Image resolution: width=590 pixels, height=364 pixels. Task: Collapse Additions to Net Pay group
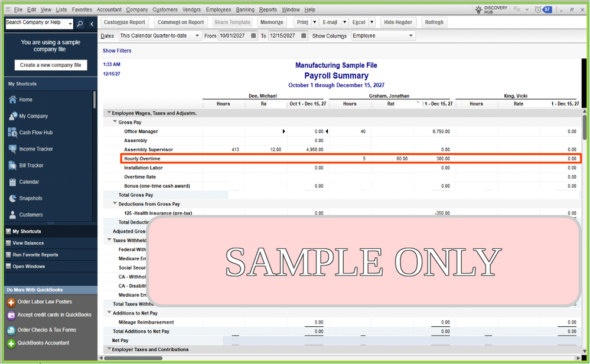[x=109, y=313]
